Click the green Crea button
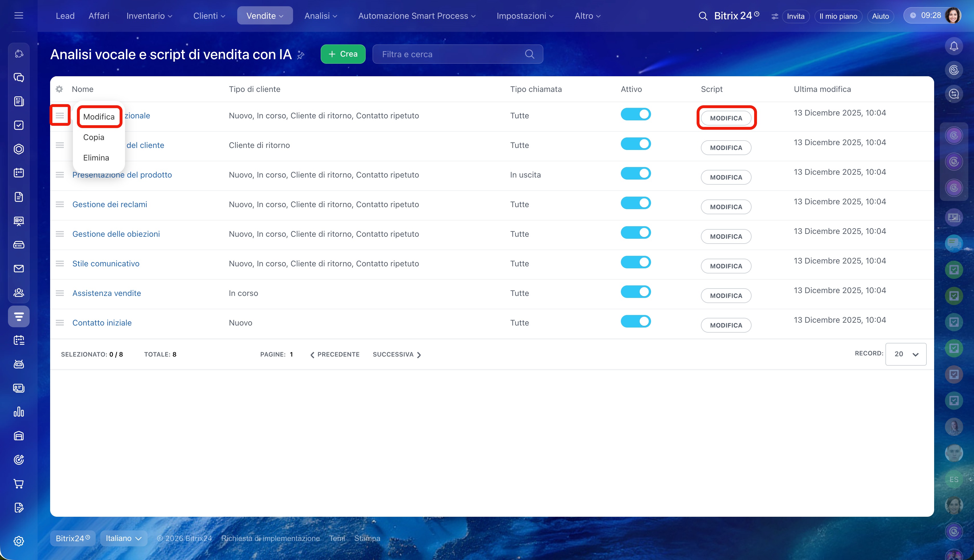The image size is (974, 560). point(343,54)
